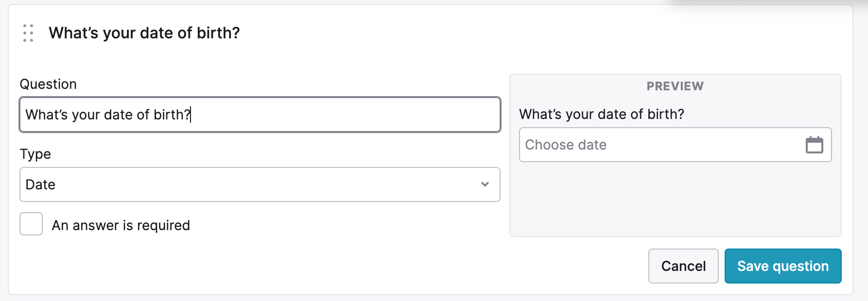Open calendar icon in the preview date field
This screenshot has width=868, height=301.
(814, 145)
